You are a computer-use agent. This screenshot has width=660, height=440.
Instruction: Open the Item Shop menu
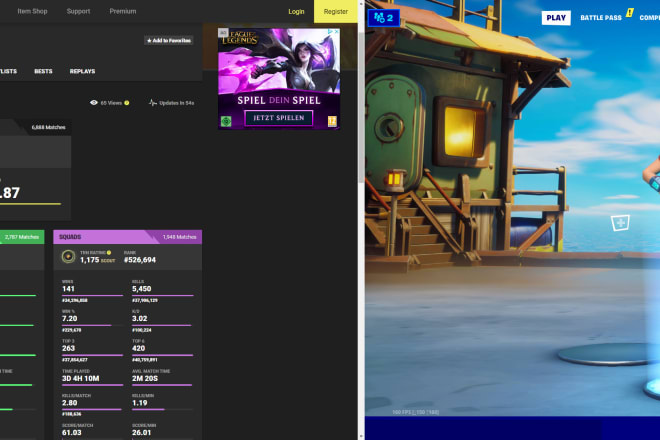coord(33,11)
